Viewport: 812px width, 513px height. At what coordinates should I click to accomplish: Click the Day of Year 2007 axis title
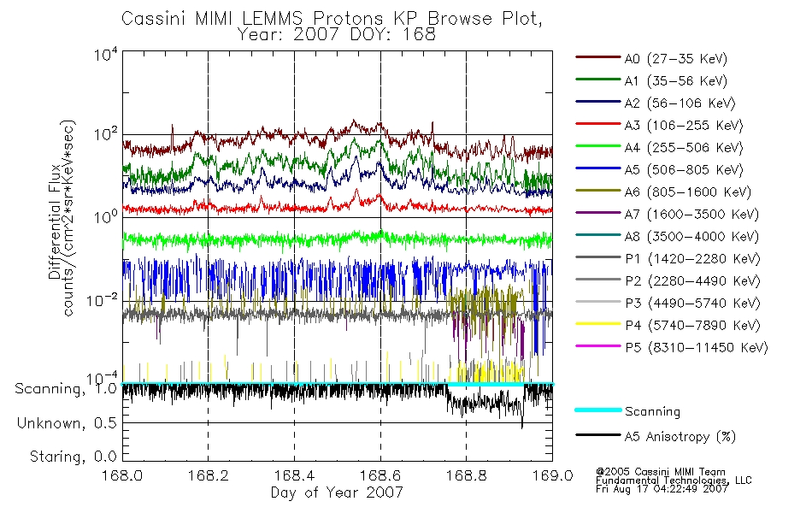(337, 492)
